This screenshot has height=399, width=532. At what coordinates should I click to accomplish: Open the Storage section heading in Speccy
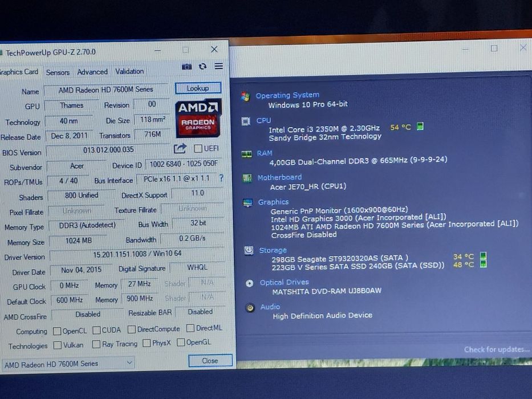click(x=273, y=250)
